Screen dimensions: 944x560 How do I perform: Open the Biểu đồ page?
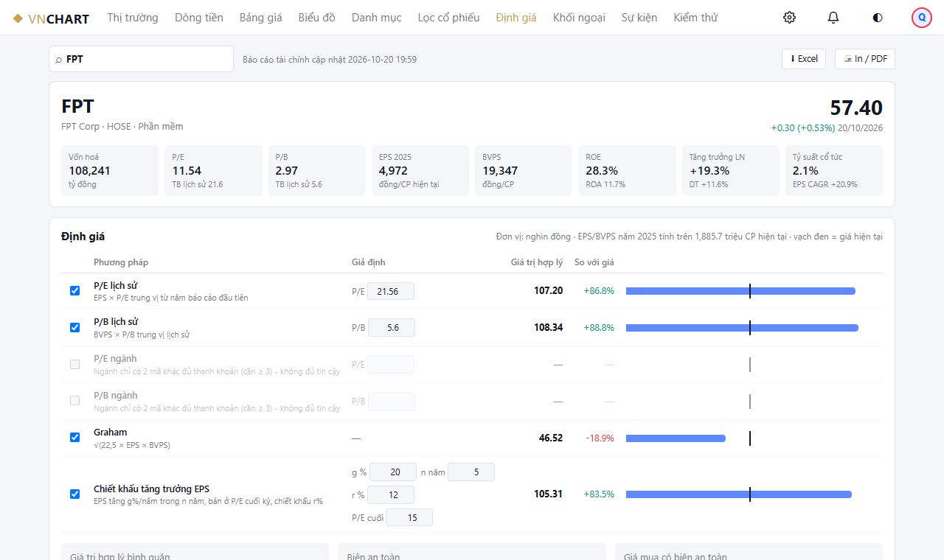coord(317,18)
